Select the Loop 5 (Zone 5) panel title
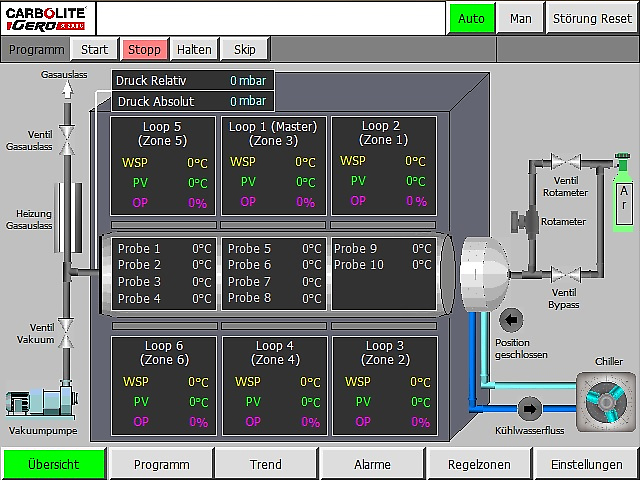The height and width of the screenshot is (482, 641). (x=162, y=134)
